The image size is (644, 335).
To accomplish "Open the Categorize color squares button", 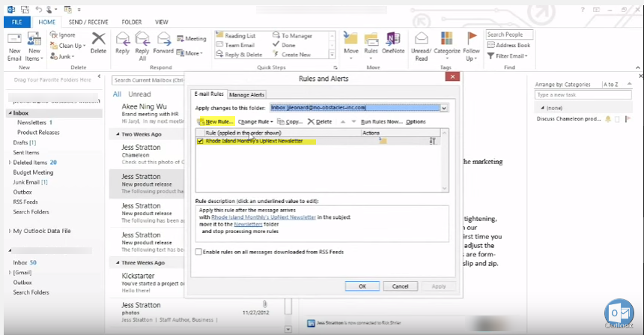I will click(x=447, y=39).
